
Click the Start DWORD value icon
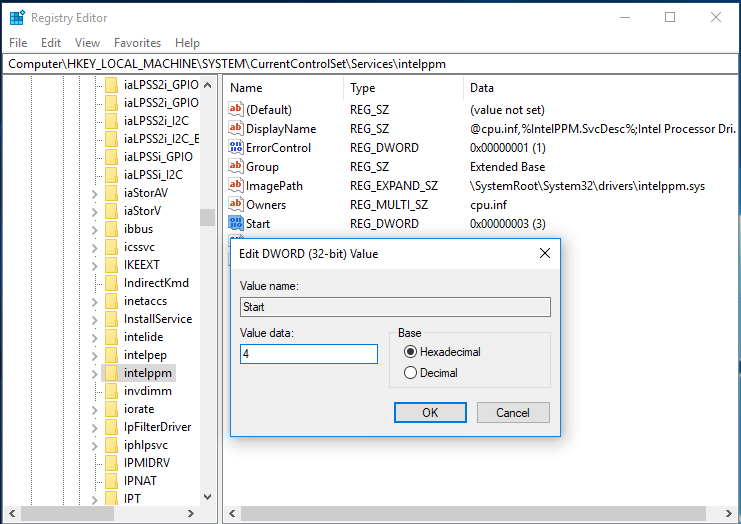(235, 223)
